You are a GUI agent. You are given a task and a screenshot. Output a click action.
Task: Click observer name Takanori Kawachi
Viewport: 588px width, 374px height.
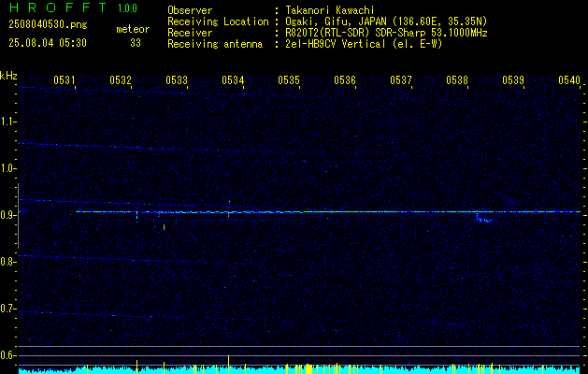coord(330,10)
